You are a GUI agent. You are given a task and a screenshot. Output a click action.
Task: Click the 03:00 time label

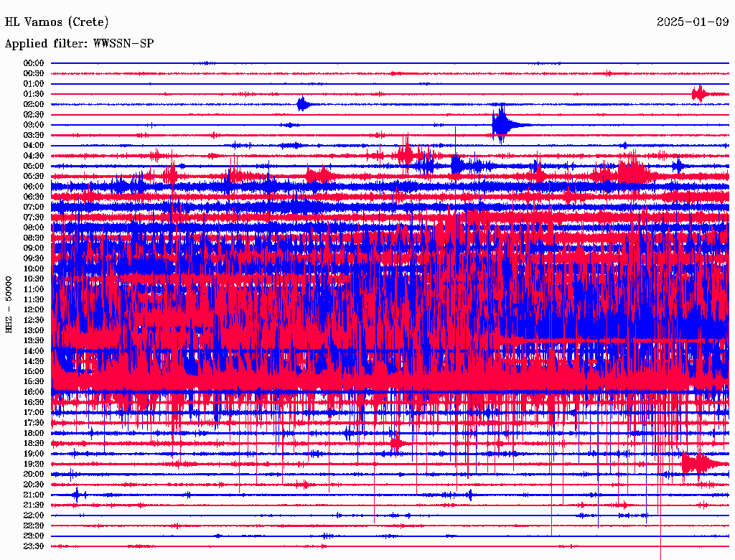[34, 125]
